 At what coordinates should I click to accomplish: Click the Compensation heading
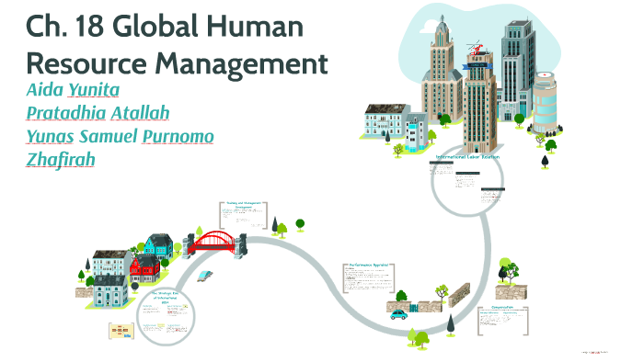pyautogui.click(x=502, y=307)
